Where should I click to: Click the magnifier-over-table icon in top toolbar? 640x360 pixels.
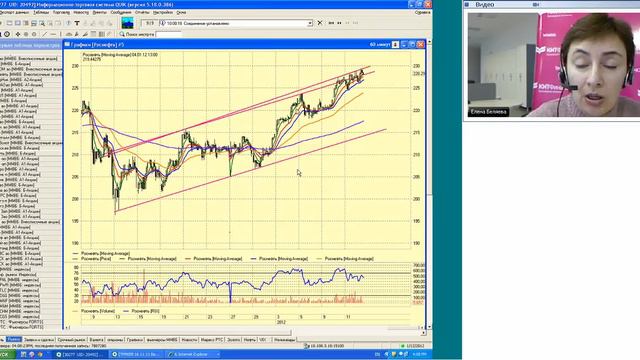point(42,23)
